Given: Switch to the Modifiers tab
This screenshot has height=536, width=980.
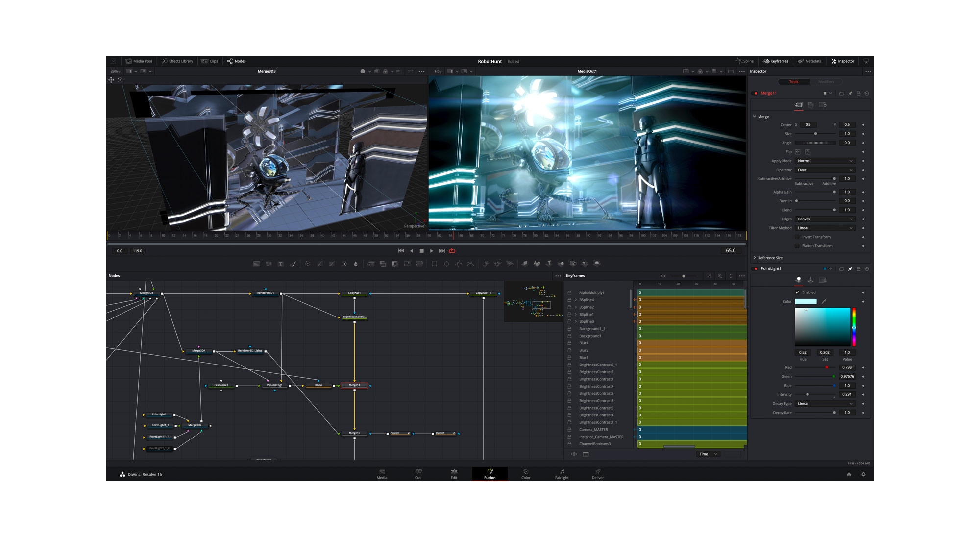Looking at the screenshot, I should pyautogui.click(x=826, y=82).
